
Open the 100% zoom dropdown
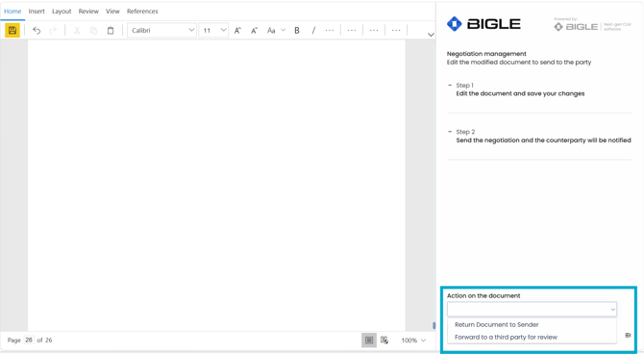tap(413, 340)
